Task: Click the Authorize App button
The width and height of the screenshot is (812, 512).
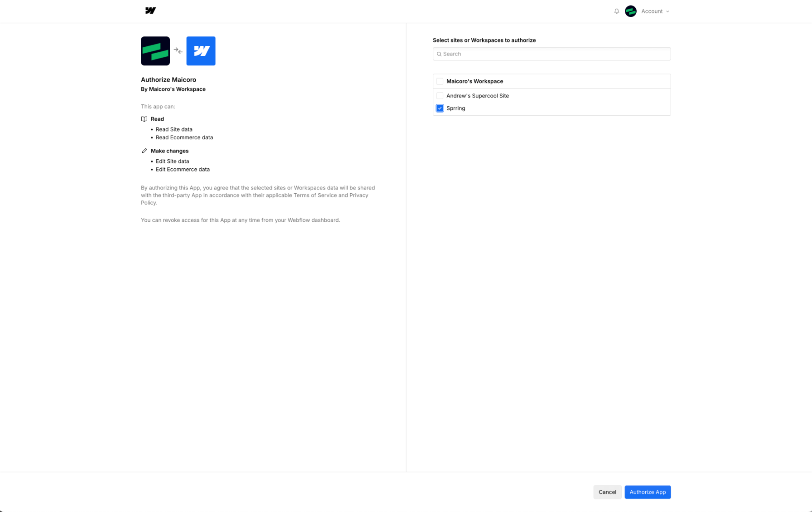Action: 648,492
